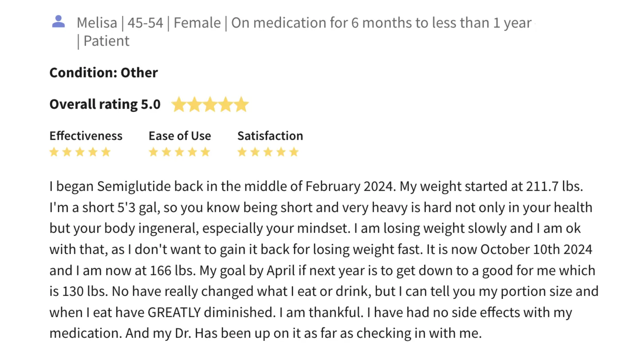This screenshot has width=644, height=362.
Task: Click the reviewer profile avatar icon
Action: coord(58,22)
